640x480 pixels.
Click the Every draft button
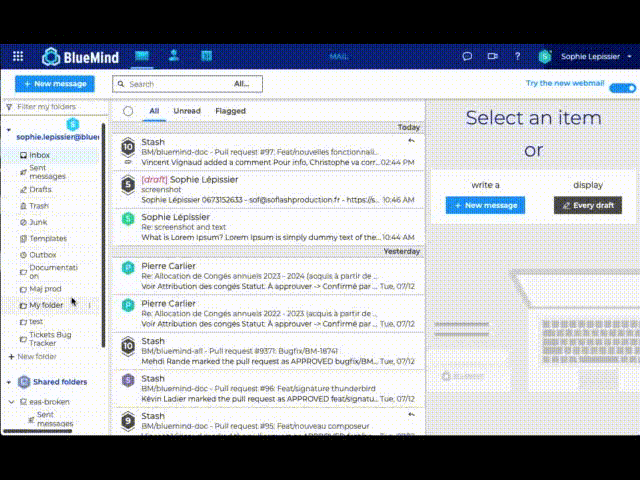point(588,205)
